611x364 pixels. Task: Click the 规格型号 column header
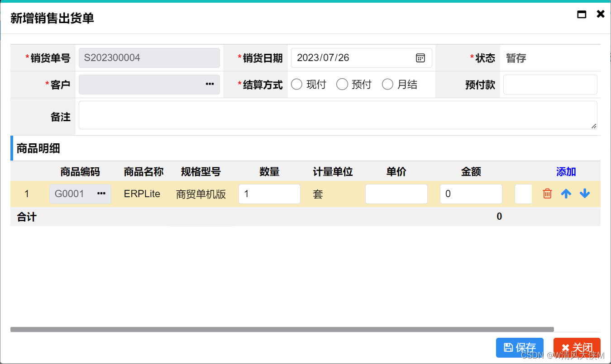[x=200, y=172]
